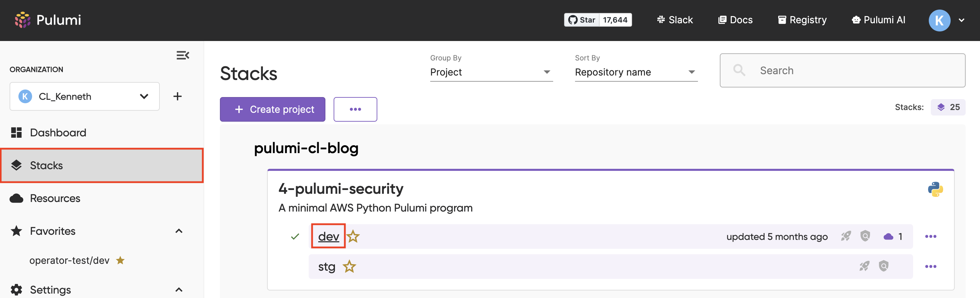Open the Slack link

click(x=675, y=20)
